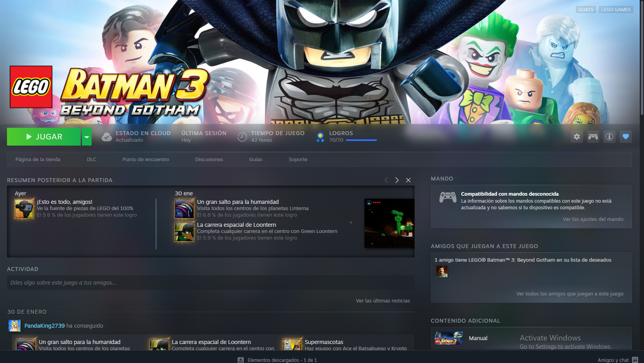Click 'Compatibilidad con mandos desconocida' heading
Viewport: 644px width, 363px height.
[x=510, y=194]
